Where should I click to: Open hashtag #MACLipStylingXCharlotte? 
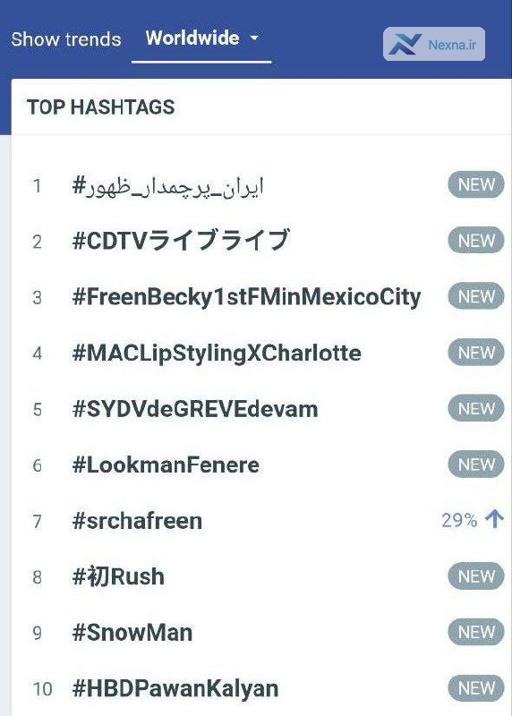click(216, 353)
